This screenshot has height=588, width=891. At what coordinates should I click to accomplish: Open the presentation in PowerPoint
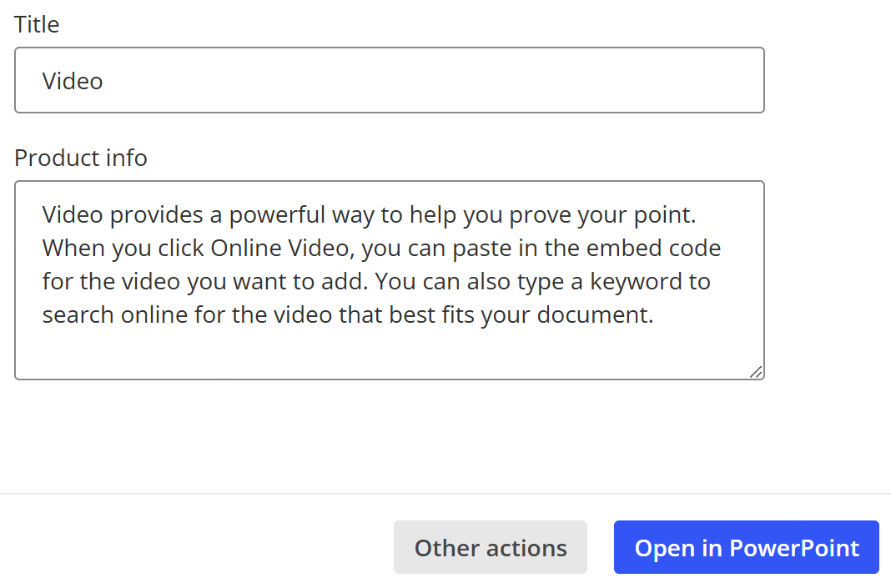[746, 547]
